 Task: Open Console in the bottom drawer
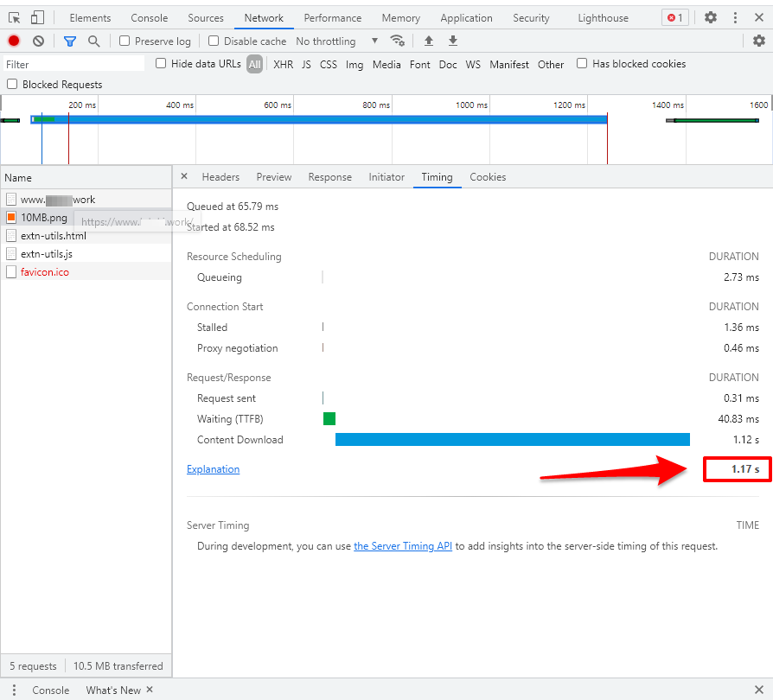click(x=51, y=690)
